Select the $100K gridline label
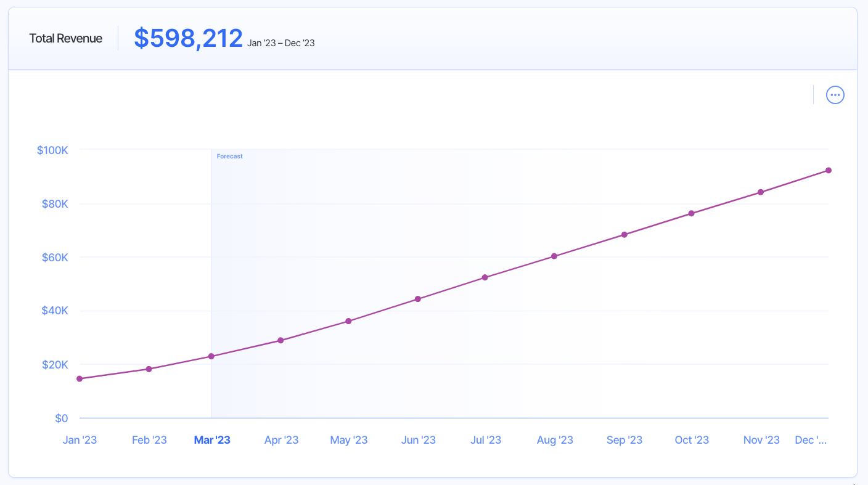 click(x=52, y=150)
